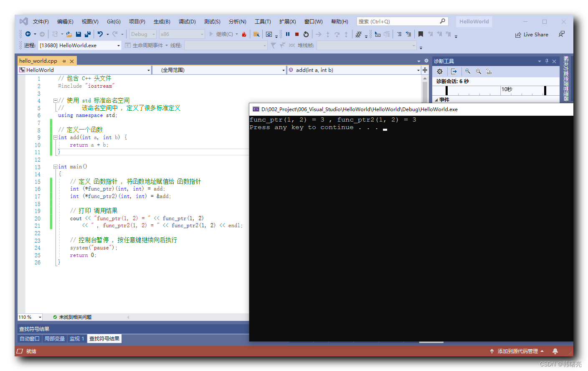588x371 pixels.
Task: Click 添加到源代码管理 in status bar
Action: point(517,351)
